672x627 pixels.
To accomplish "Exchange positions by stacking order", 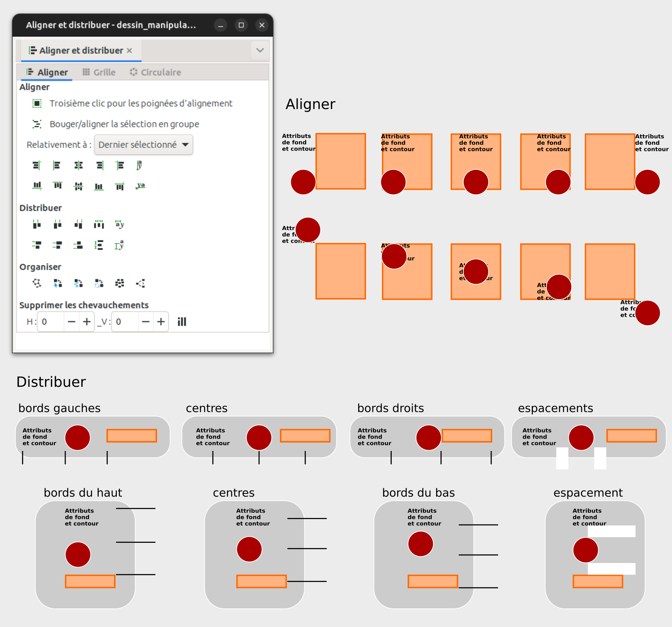I will pos(78,283).
